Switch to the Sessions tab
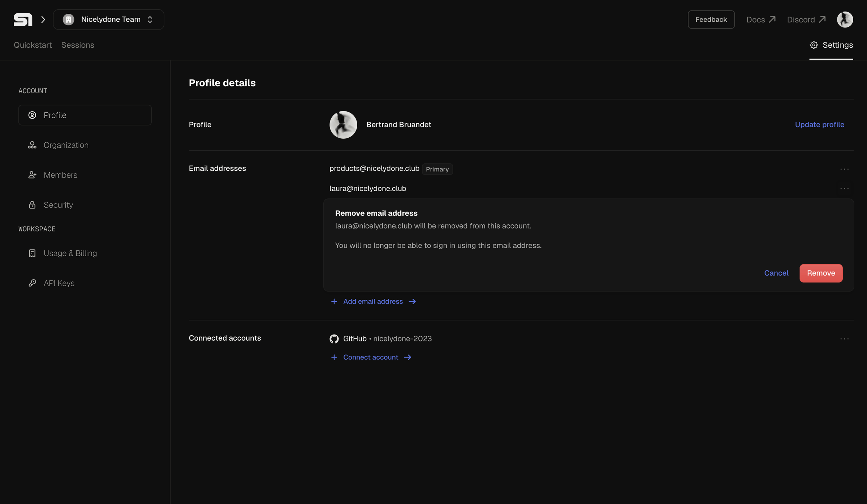 (78, 45)
